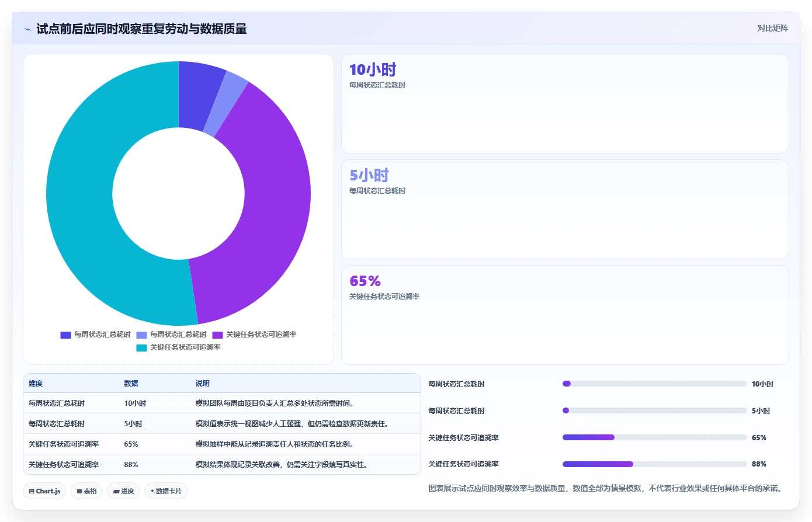Click the description 模拟抽样中能从记录追溯责任人和状态的任务比例
The height and width of the screenshot is (522, 812).
(274, 444)
